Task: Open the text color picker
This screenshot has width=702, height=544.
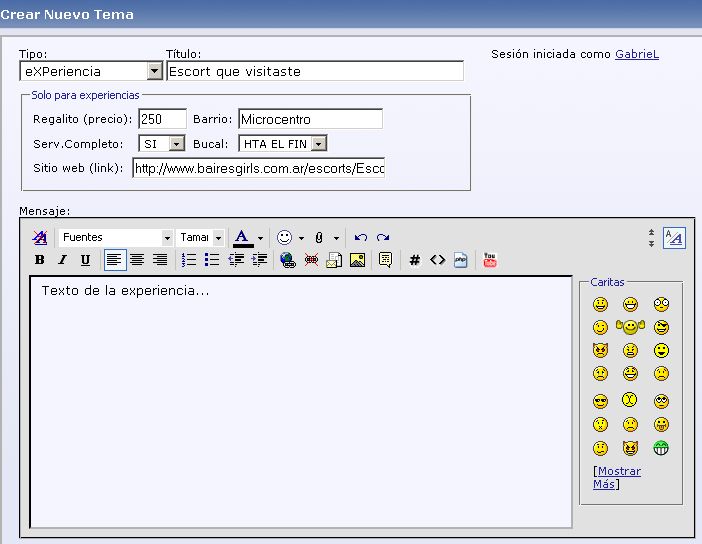Action: click(x=260, y=238)
